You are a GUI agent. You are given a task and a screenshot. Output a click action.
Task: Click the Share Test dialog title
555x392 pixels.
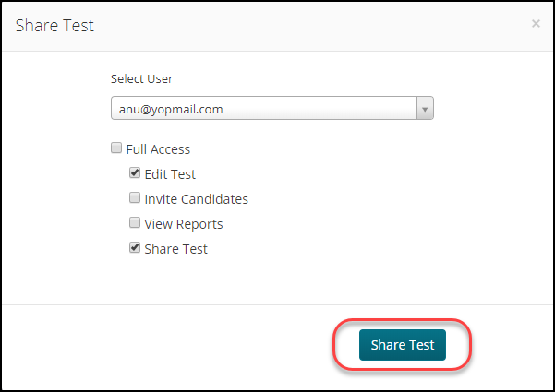pyautogui.click(x=54, y=26)
